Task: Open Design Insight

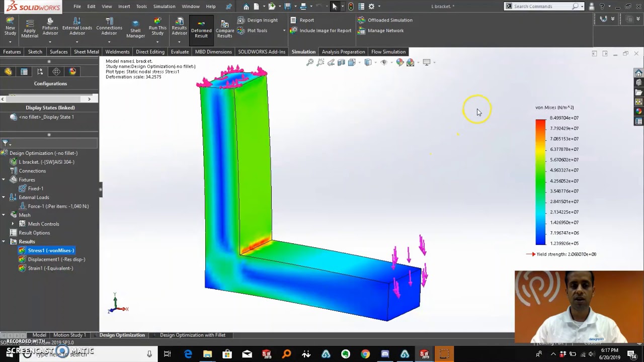Action: [x=258, y=20]
